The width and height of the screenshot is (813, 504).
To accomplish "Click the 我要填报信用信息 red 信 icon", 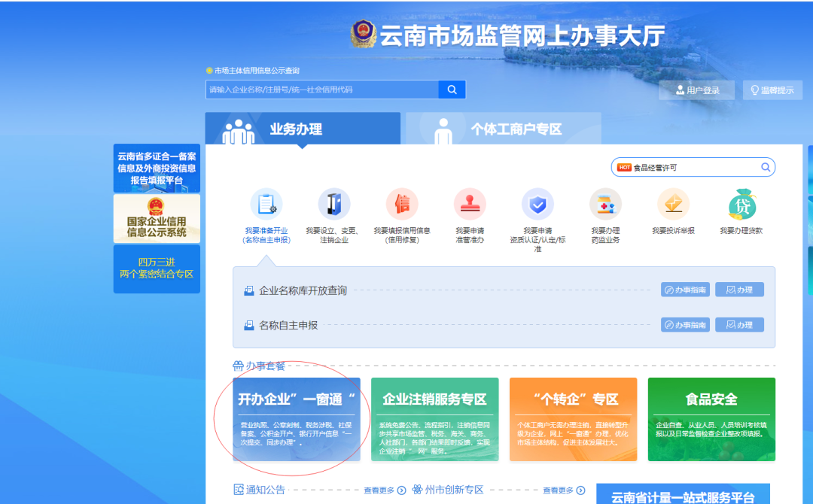I will 402,204.
